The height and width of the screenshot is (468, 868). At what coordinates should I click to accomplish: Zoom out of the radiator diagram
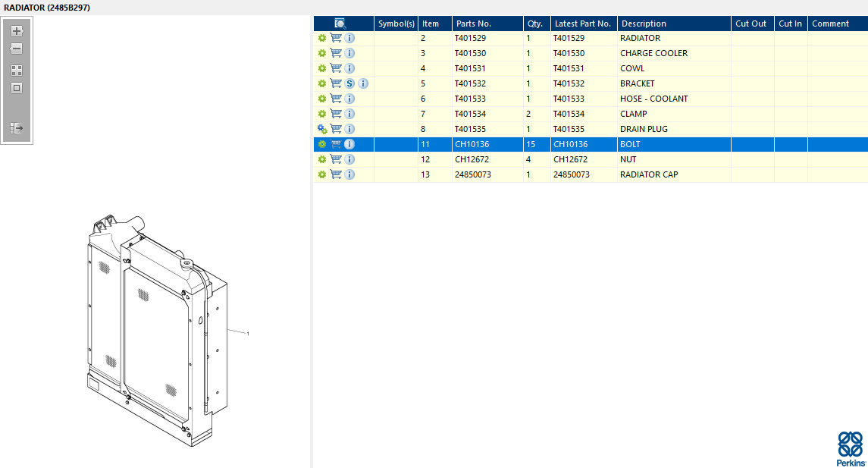click(17, 49)
